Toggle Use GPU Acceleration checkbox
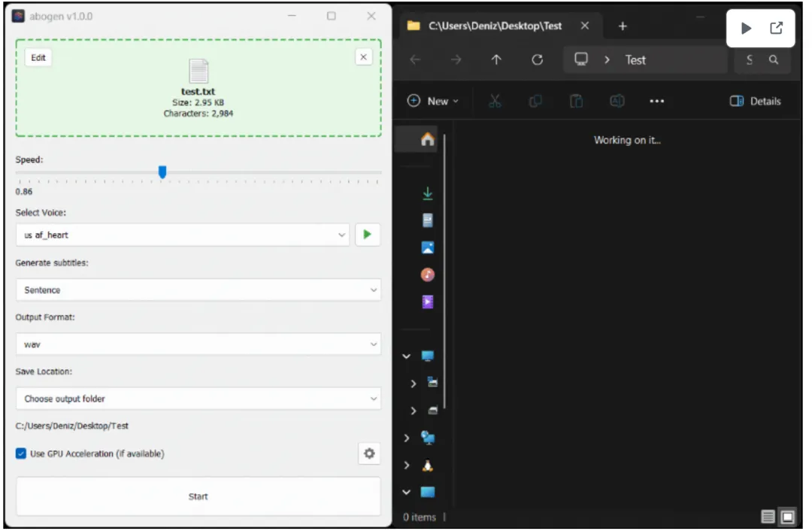Viewport: 812px width, 531px height. coord(21,454)
